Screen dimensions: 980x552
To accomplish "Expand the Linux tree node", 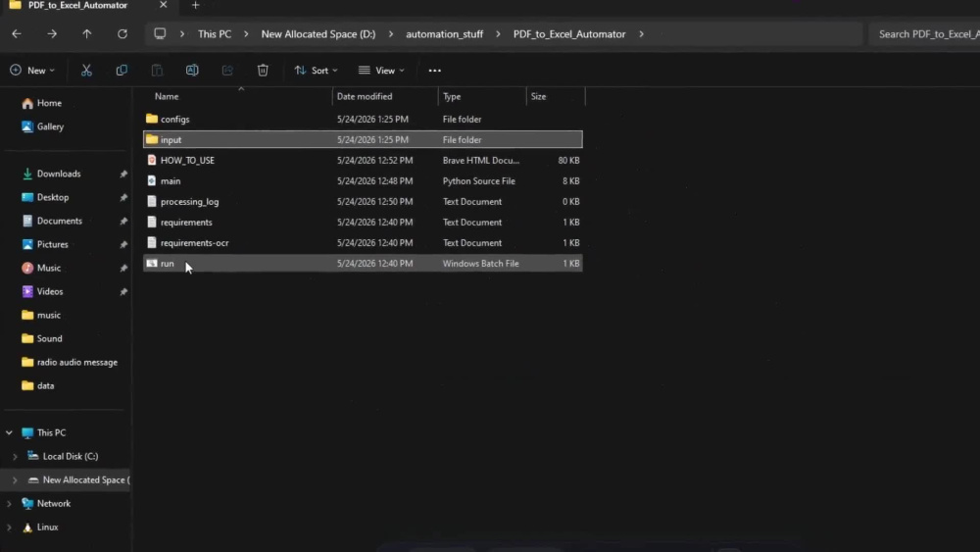I will (9, 527).
